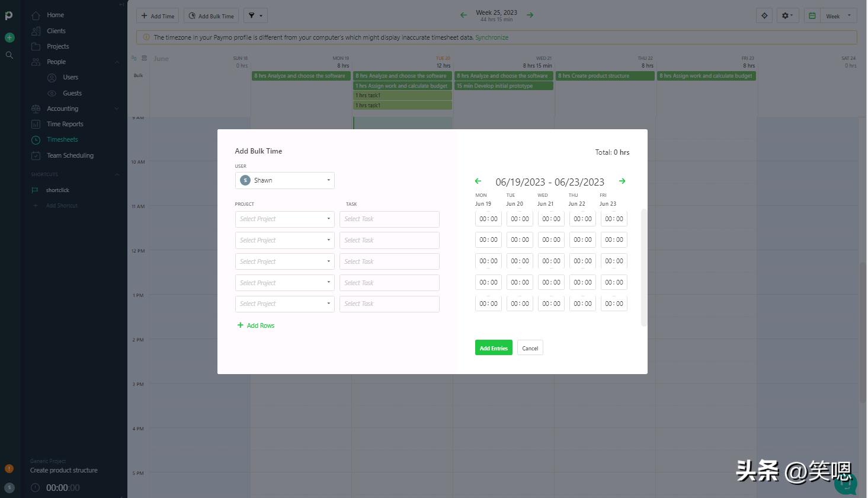Expand the Accounting section in the sidebar
The image size is (868, 498).
pyautogui.click(x=117, y=109)
